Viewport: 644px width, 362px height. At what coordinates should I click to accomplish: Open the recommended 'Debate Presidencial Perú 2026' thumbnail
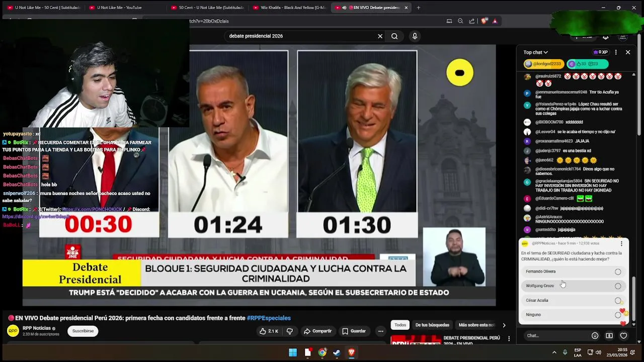(x=416, y=340)
